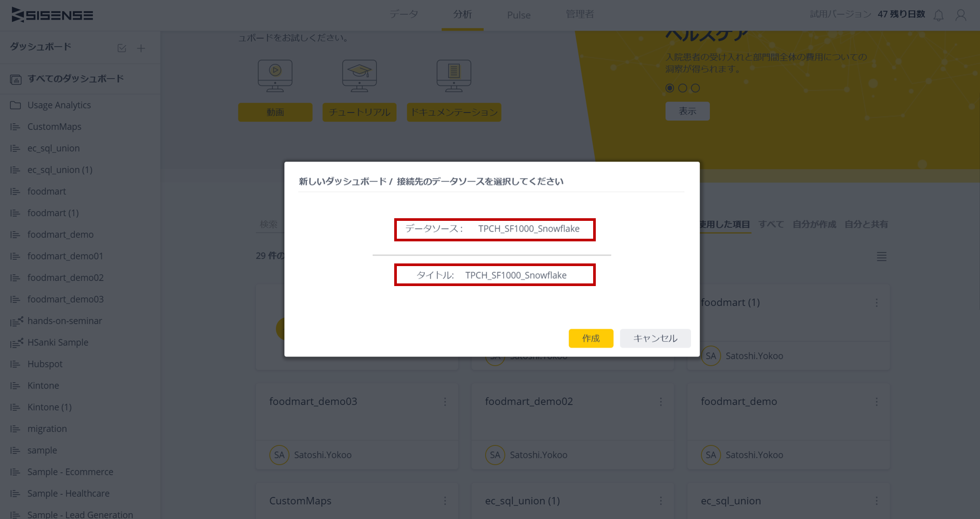
Task: Open Hubspot dashboard in sidebar
Action: coord(45,364)
